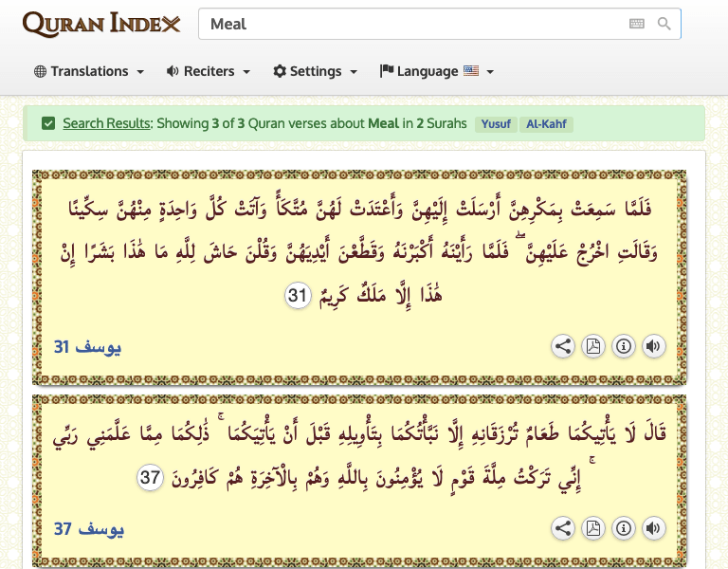Image resolution: width=728 pixels, height=569 pixels.
Task: Click the Quran Index logo
Action: 100,24
